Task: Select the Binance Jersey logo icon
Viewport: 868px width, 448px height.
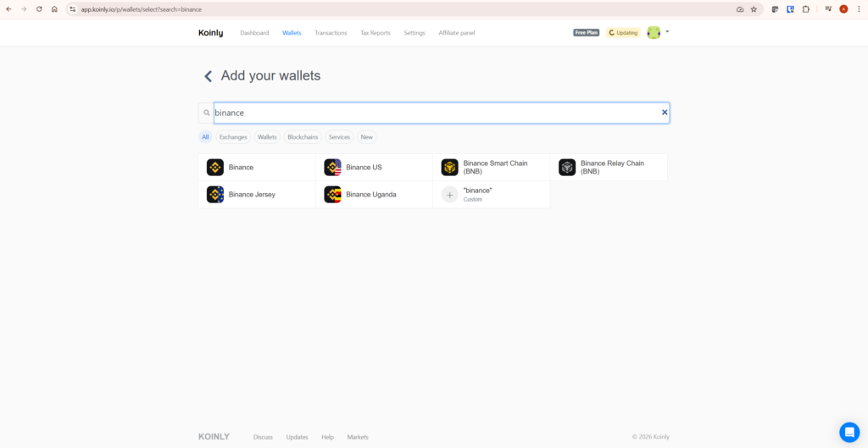Action: [x=215, y=194]
